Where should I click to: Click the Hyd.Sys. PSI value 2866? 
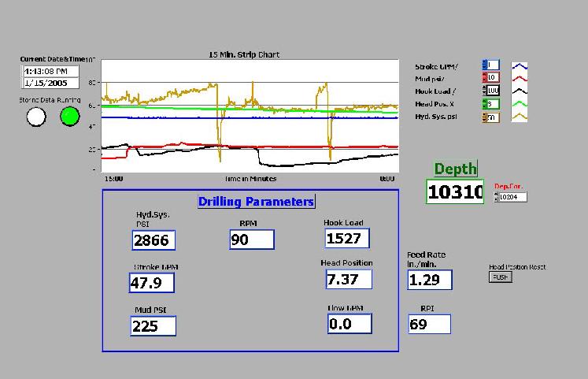(153, 241)
